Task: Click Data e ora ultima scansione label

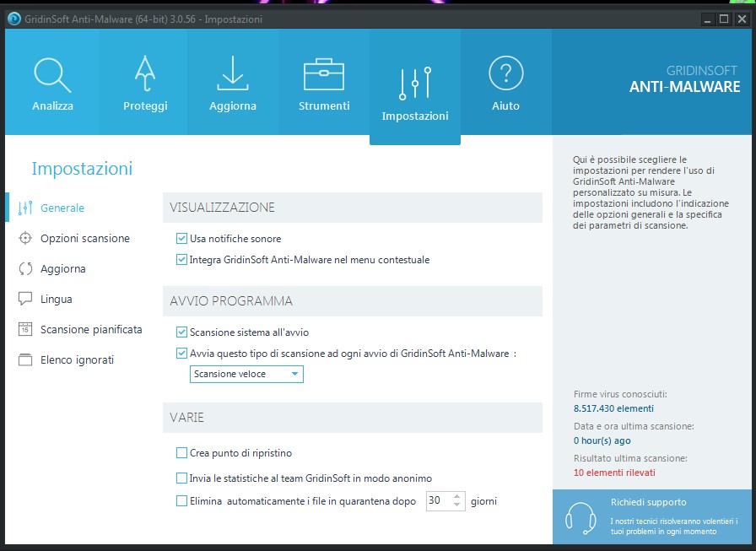Action: pos(634,426)
